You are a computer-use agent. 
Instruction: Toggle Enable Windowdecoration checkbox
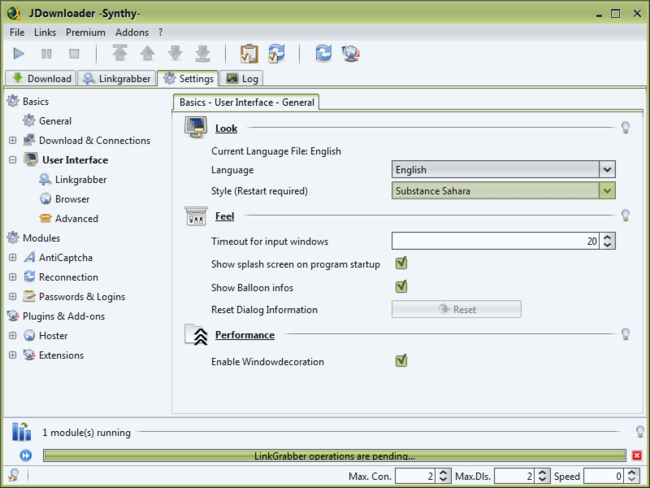point(401,361)
